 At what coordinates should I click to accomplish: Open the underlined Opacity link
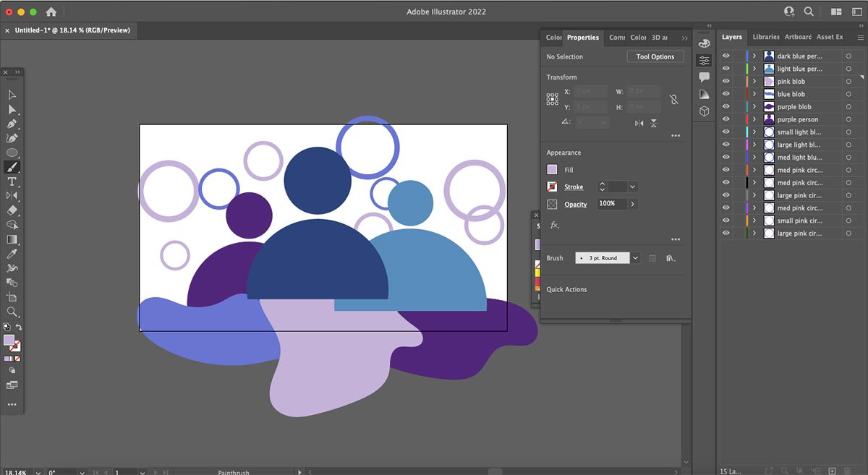point(576,205)
